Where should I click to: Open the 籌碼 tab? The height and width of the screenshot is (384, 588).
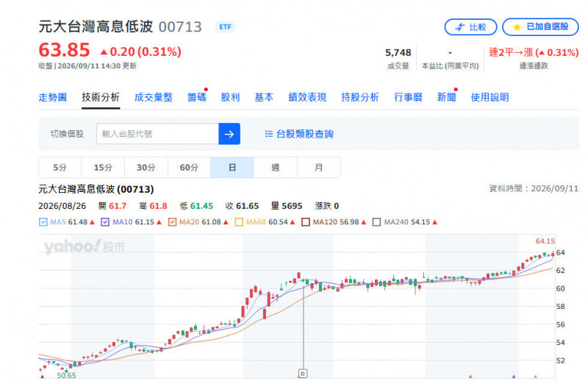197,98
